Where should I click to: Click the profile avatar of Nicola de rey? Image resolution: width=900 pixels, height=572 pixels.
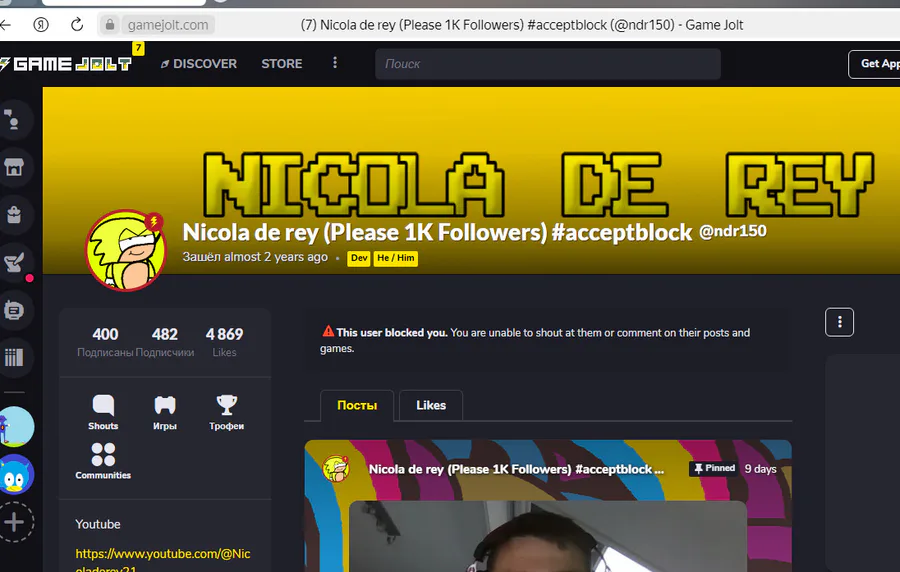[x=126, y=250]
